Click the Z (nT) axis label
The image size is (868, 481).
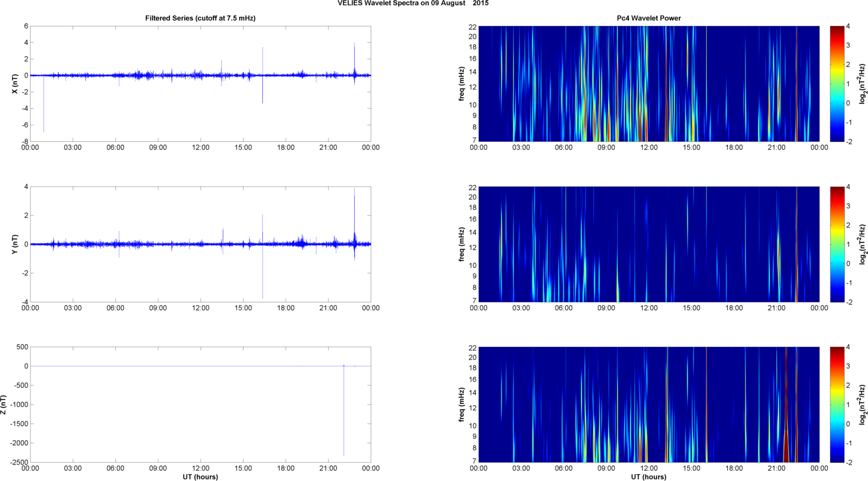tap(4, 405)
